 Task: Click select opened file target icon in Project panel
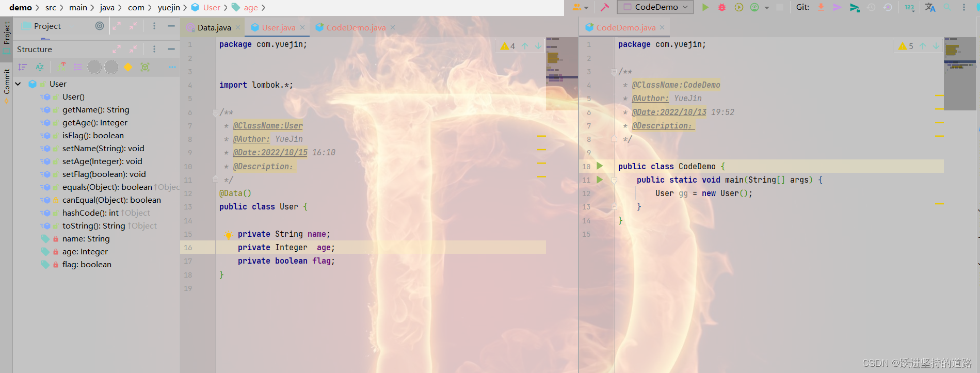[100, 26]
